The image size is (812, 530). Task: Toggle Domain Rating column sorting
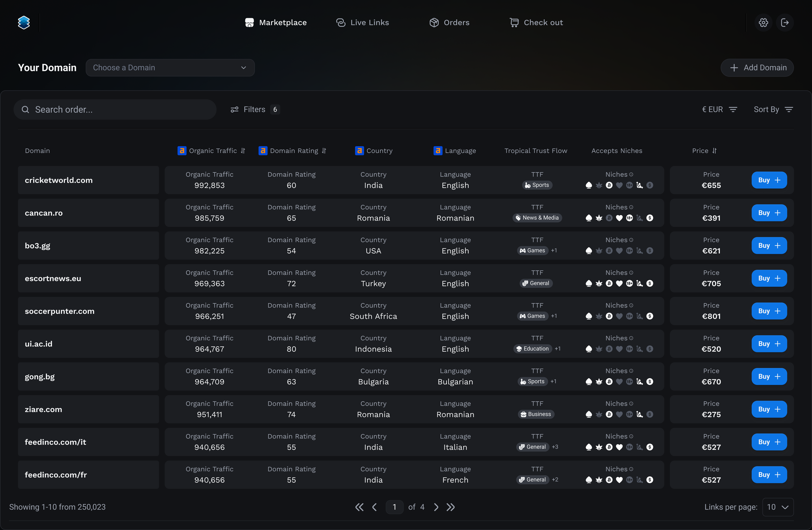click(x=324, y=151)
